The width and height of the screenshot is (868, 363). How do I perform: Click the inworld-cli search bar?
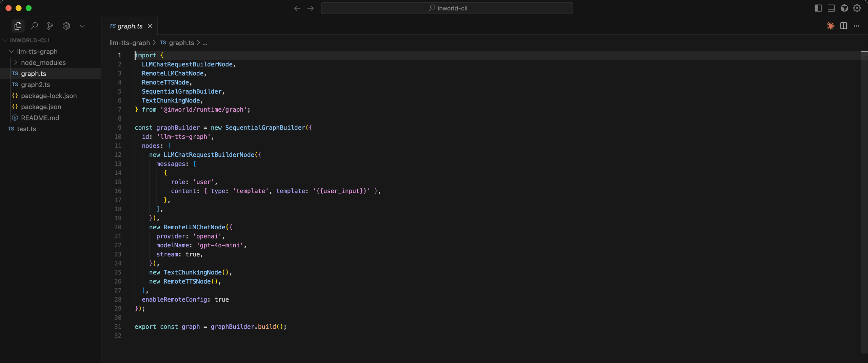447,8
